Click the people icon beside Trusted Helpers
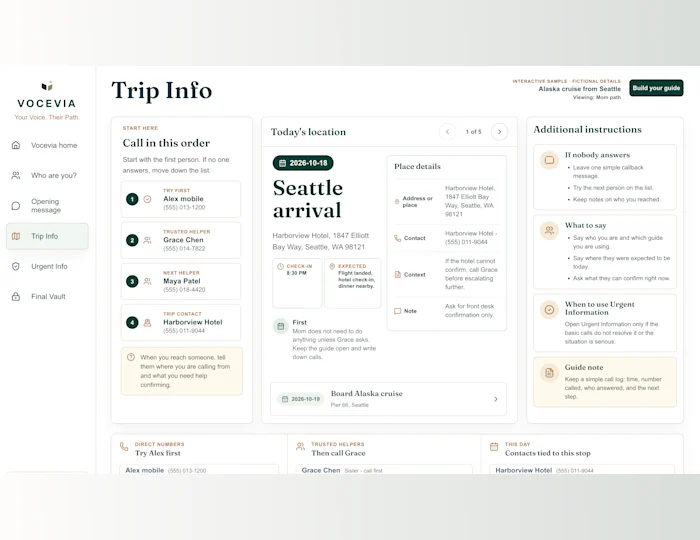This screenshot has width=700, height=540. [x=300, y=446]
